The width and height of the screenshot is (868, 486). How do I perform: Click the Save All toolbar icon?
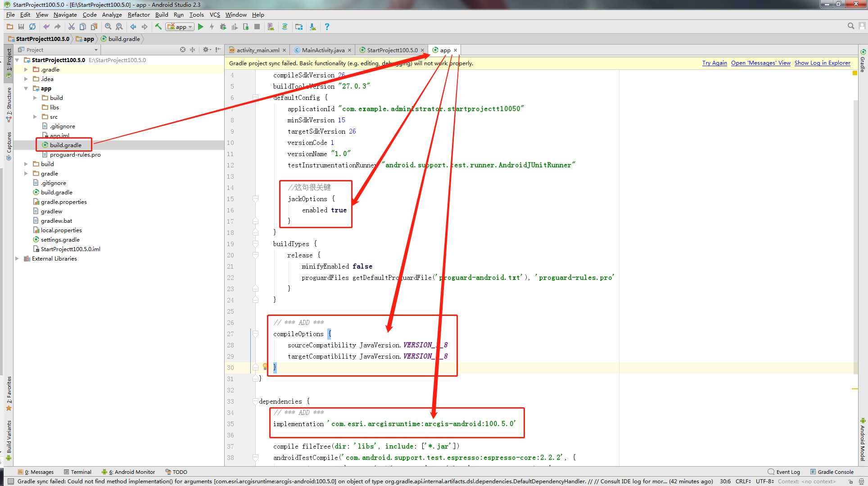21,27
